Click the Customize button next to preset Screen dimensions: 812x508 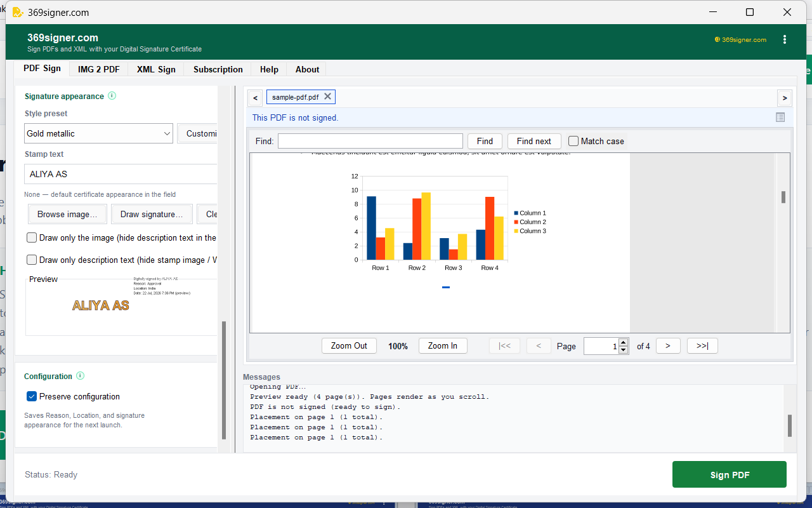point(197,133)
